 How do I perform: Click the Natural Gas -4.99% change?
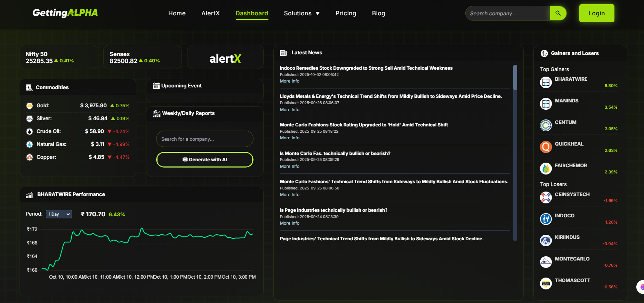click(119, 144)
